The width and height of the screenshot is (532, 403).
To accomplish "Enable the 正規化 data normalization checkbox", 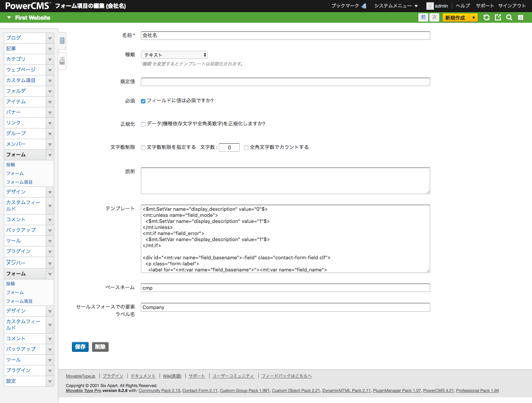I will point(143,124).
